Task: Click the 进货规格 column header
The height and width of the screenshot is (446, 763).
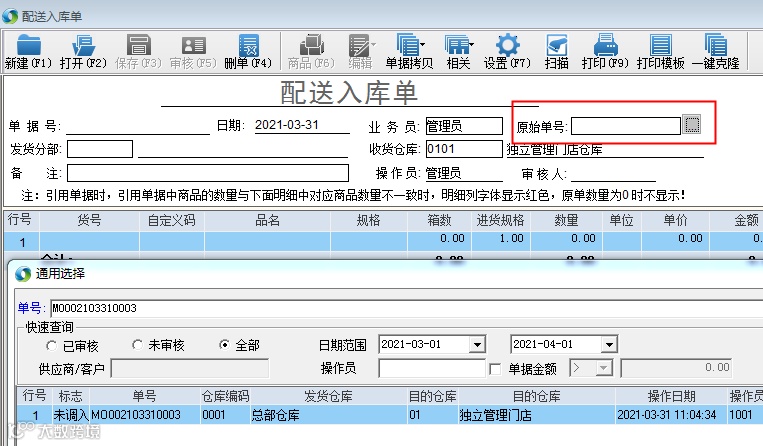Action: 501,220
